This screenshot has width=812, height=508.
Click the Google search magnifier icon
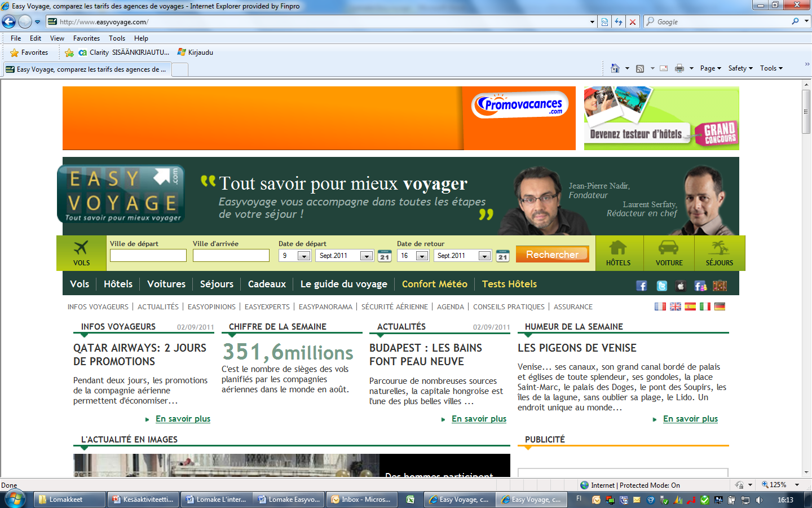[x=795, y=21]
